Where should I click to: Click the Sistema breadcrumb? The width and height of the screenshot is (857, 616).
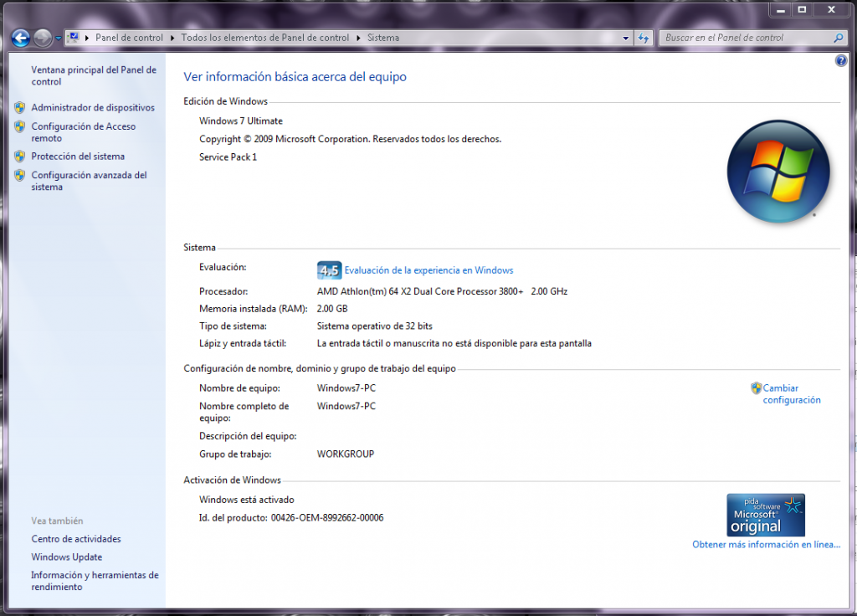click(383, 38)
